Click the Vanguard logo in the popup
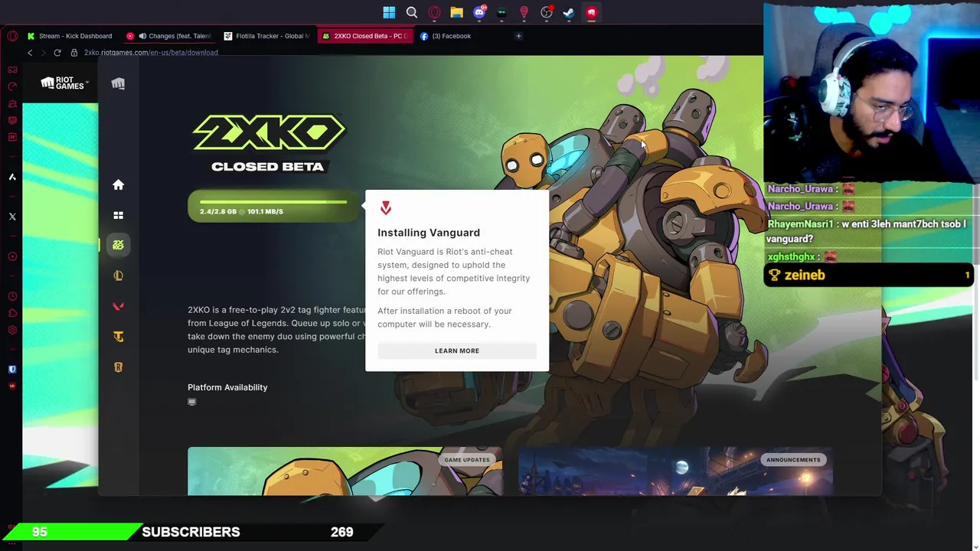Viewport: 980px width, 551px height. [386, 208]
